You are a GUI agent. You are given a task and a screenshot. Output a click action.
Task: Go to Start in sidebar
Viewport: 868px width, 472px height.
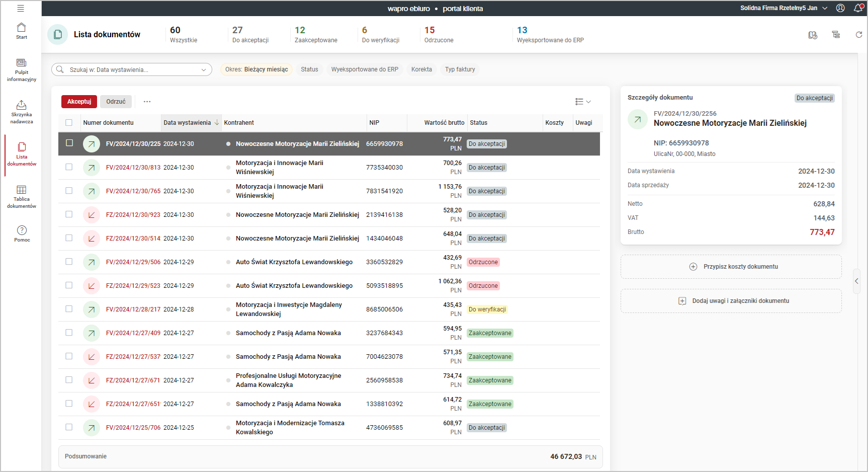pyautogui.click(x=22, y=31)
